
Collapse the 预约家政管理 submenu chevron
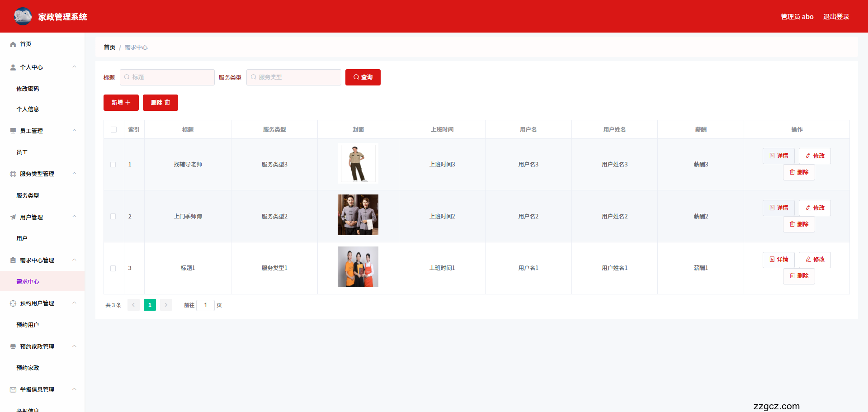pos(75,346)
